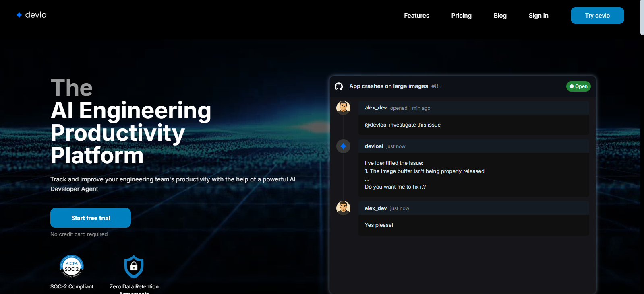The height and width of the screenshot is (294, 644).
Task: Click Sign In in the header
Action: 538,16
